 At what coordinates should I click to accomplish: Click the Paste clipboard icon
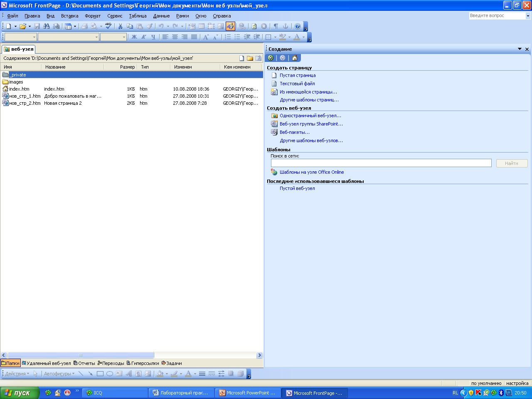pyautogui.click(x=140, y=26)
